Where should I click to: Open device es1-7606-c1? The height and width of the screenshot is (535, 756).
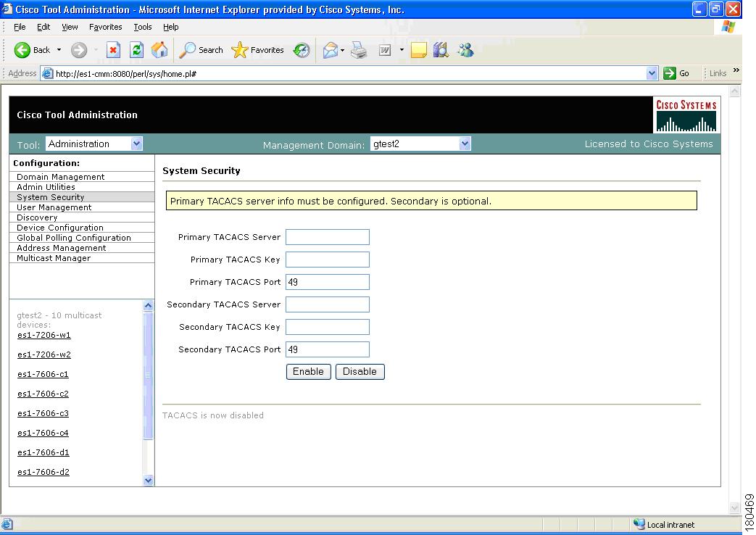(x=43, y=374)
